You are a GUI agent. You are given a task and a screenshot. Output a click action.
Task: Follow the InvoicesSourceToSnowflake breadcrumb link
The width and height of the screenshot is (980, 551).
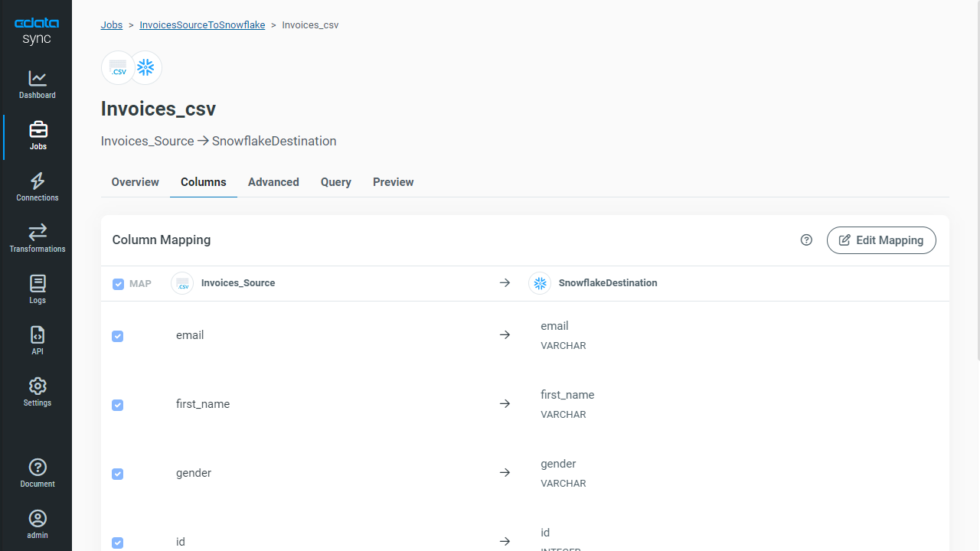coord(202,25)
